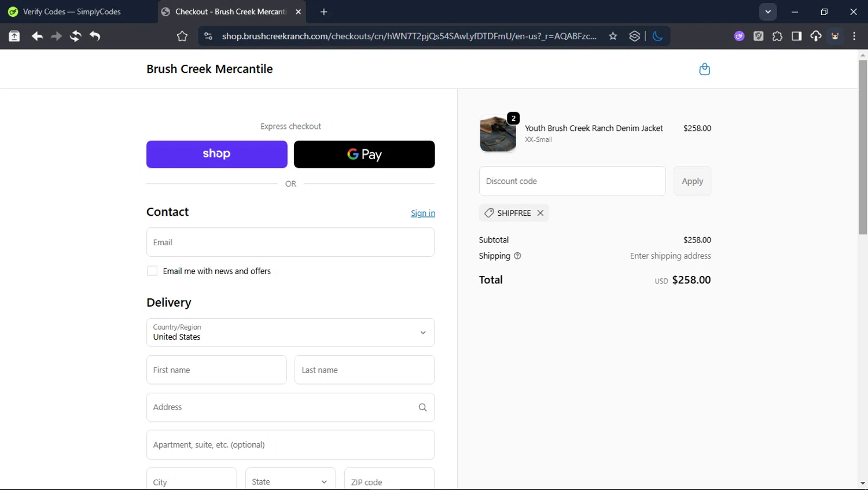Screen dimensions: 868x490
Task: Open the three-dot browser menu
Action: (854, 36)
